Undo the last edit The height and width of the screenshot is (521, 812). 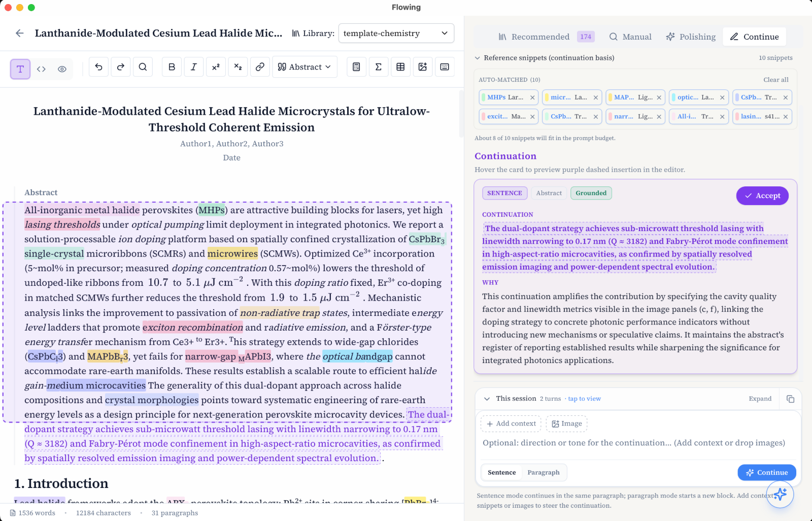click(99, 67)
